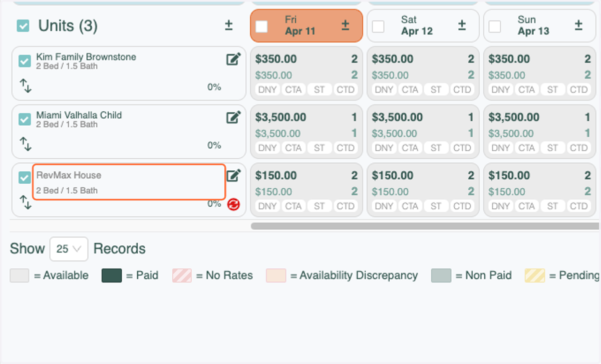This screenshot has height=364, width=601.
Task: Select bold $150.00 rate on Sun Apr 13
Action: (x=509, y=176)
